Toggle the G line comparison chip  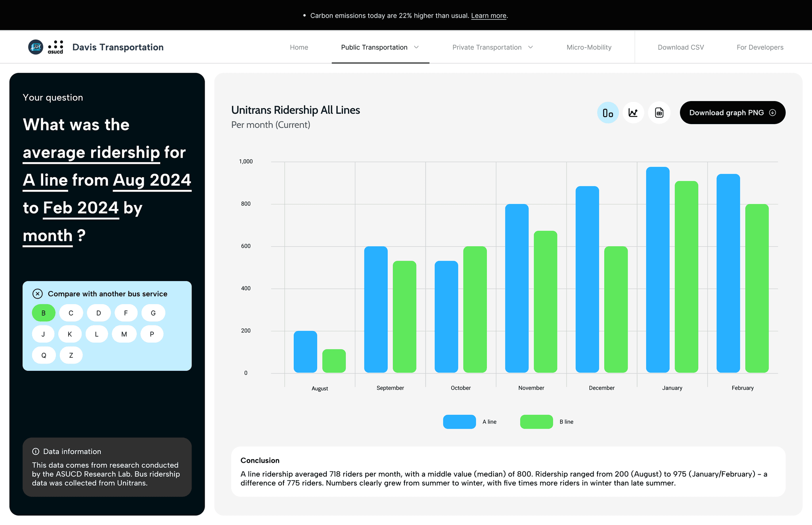pyautogui.click(x=153, y=313)
